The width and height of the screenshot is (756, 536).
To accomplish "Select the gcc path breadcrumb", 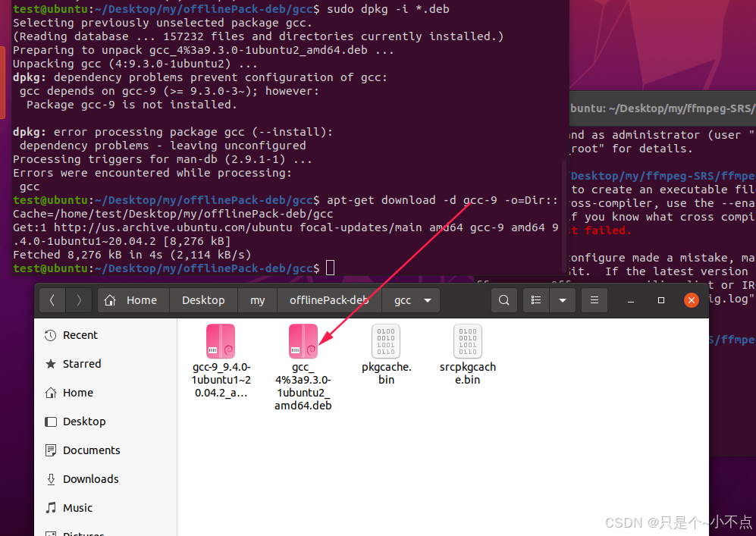I will 403,300.
